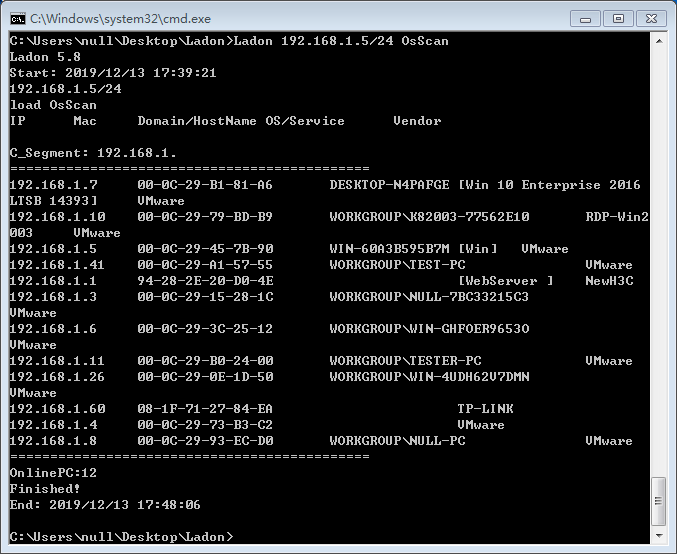Click MAC 08-1F-71-27-84-EA
The image size is (677, 554).
[205, 408]
